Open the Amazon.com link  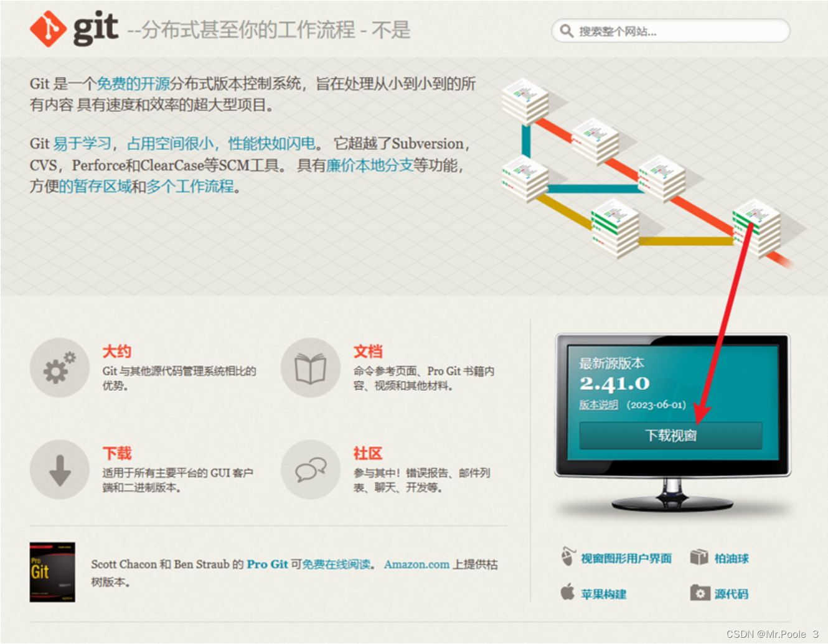[416, 564]
